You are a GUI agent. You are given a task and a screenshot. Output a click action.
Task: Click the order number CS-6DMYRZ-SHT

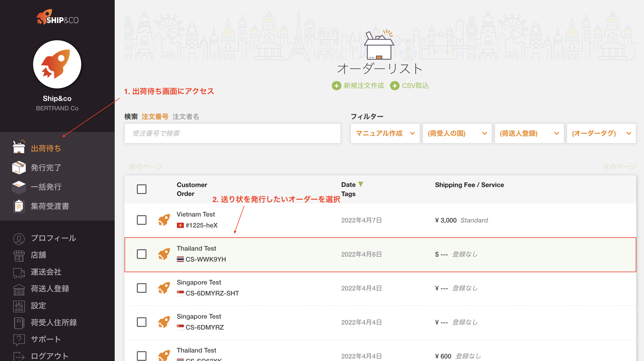212,293
